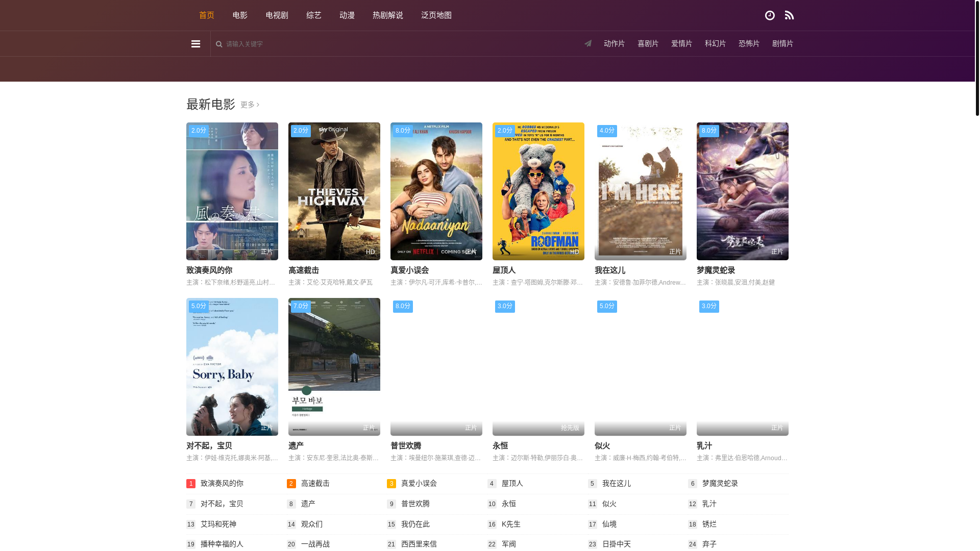The width and height of the screenshot is (980, 551).
Task: Select ranked item 11 似火
Action: [x=609, y=504]
